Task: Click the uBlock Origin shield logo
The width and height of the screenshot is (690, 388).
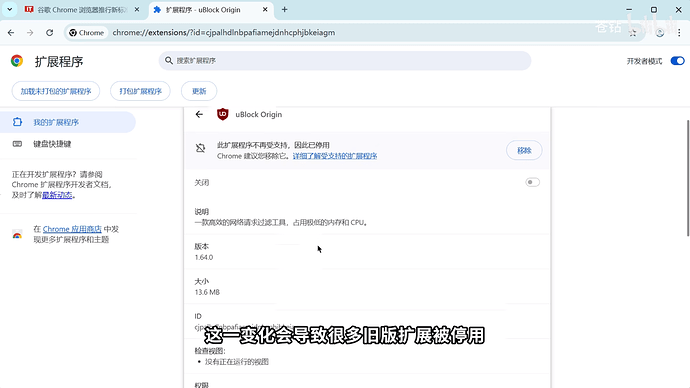Action: point(223,114)
